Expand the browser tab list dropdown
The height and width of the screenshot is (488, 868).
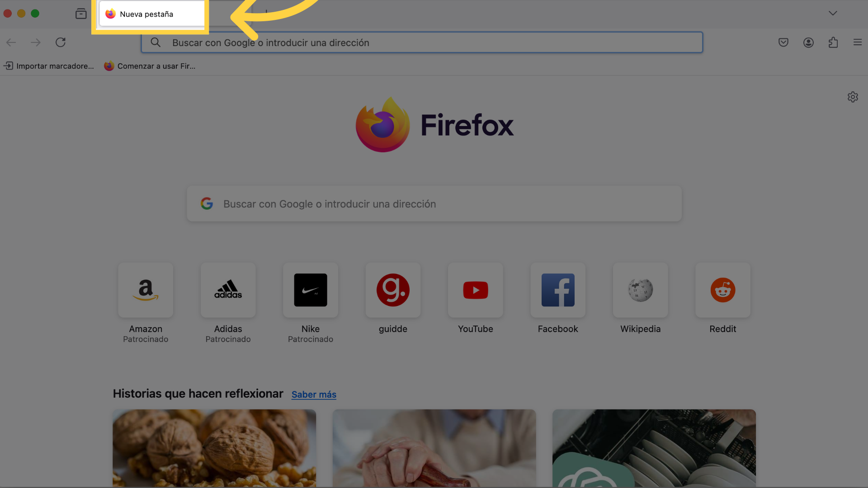(x=833, y=13)
